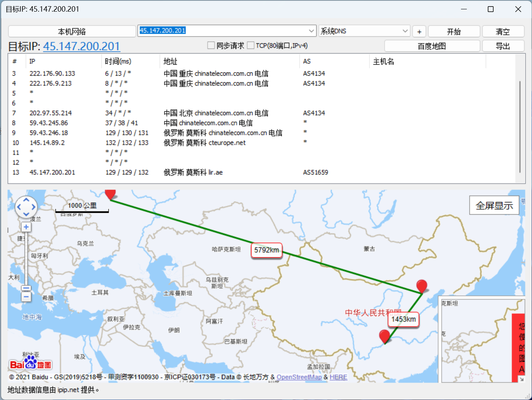Viewport: 532px width, 400px height.
Task: Enable the 同步请求 checkbox
Action: pyautogui.click(x=211, y=45)
